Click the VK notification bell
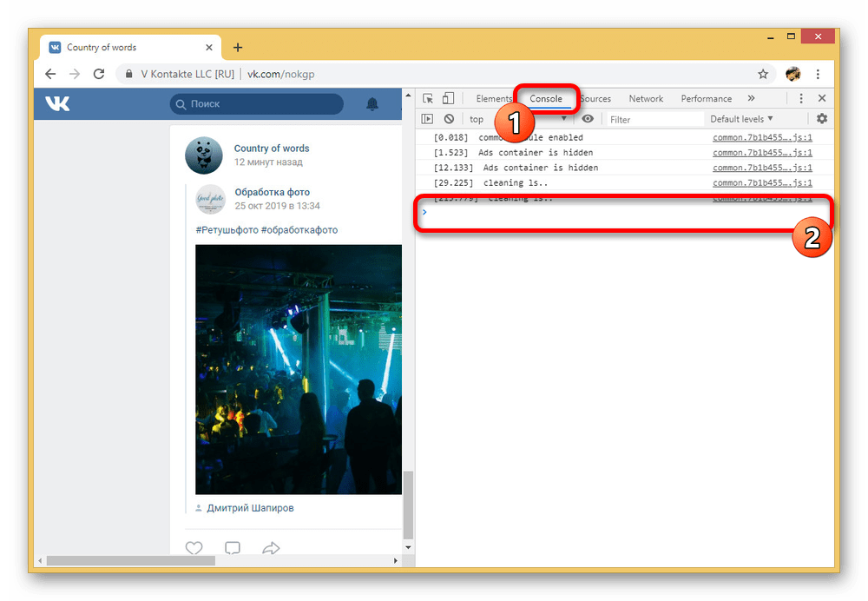The image size is (868, 601). point(372,104)
